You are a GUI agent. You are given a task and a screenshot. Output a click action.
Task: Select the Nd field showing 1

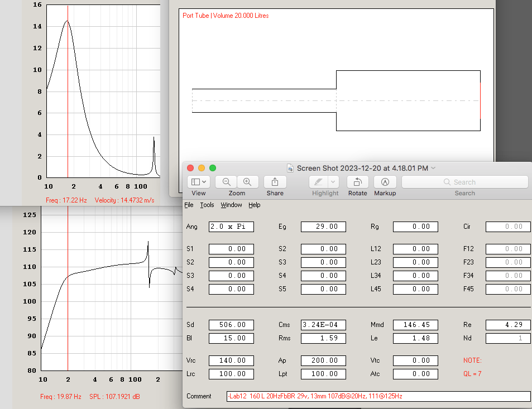tap(508, 339)
